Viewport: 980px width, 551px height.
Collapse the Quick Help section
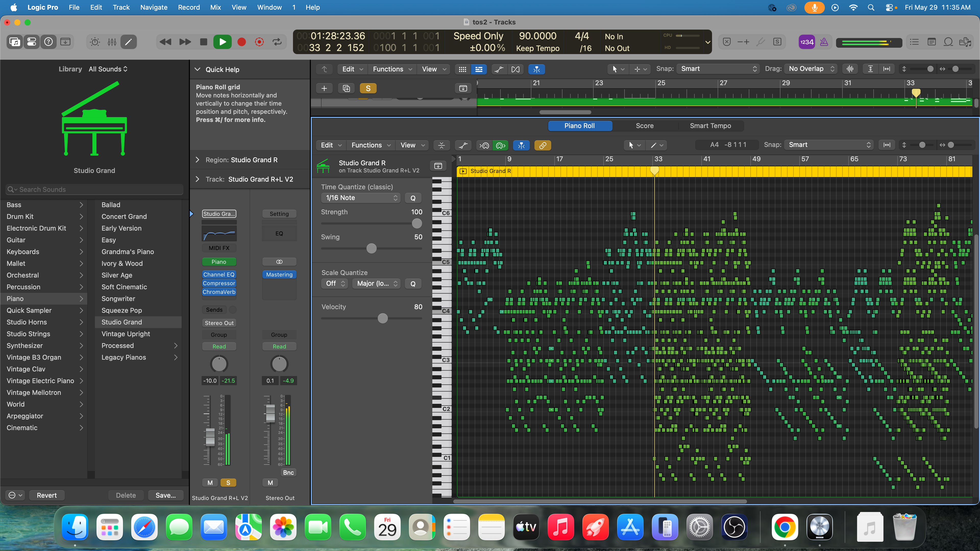click(x=198, y=70)
